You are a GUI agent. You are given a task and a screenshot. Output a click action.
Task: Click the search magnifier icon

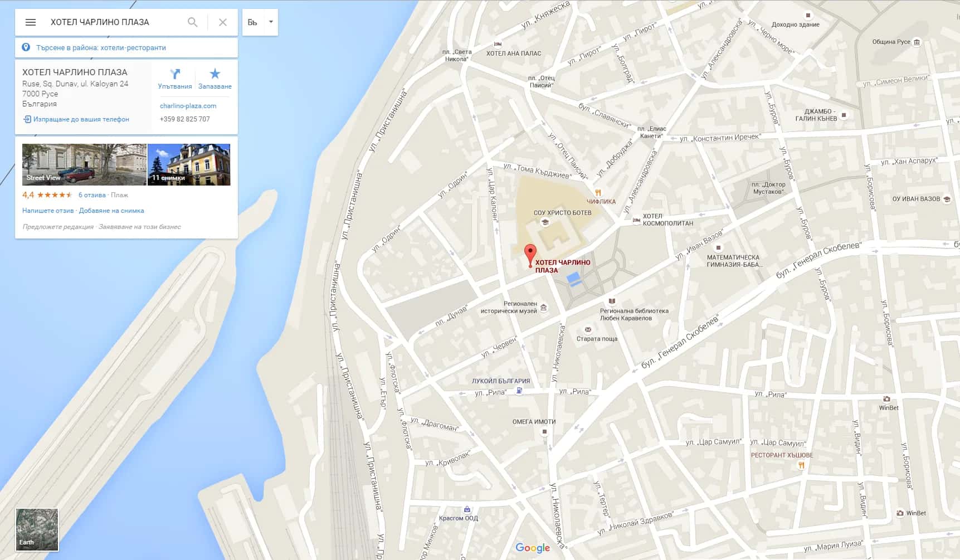(193, 22)
